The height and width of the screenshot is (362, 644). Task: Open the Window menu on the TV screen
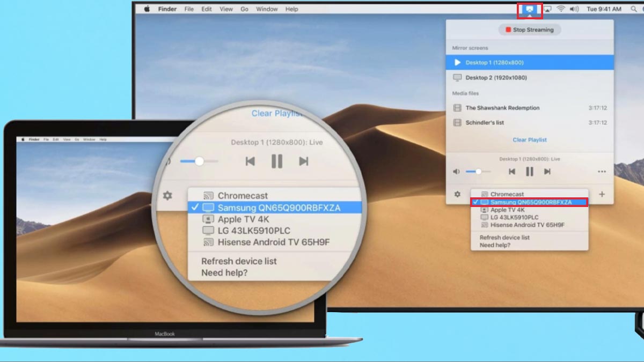coord(267,9)
